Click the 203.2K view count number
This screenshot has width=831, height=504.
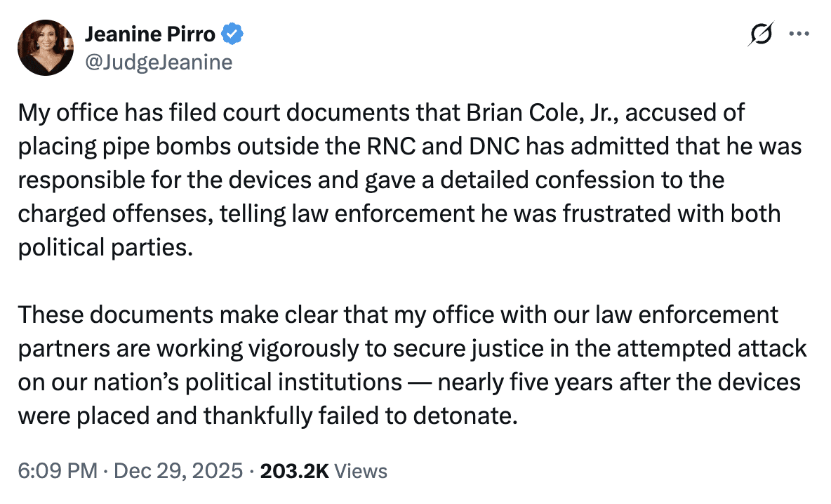pos(294,470)
